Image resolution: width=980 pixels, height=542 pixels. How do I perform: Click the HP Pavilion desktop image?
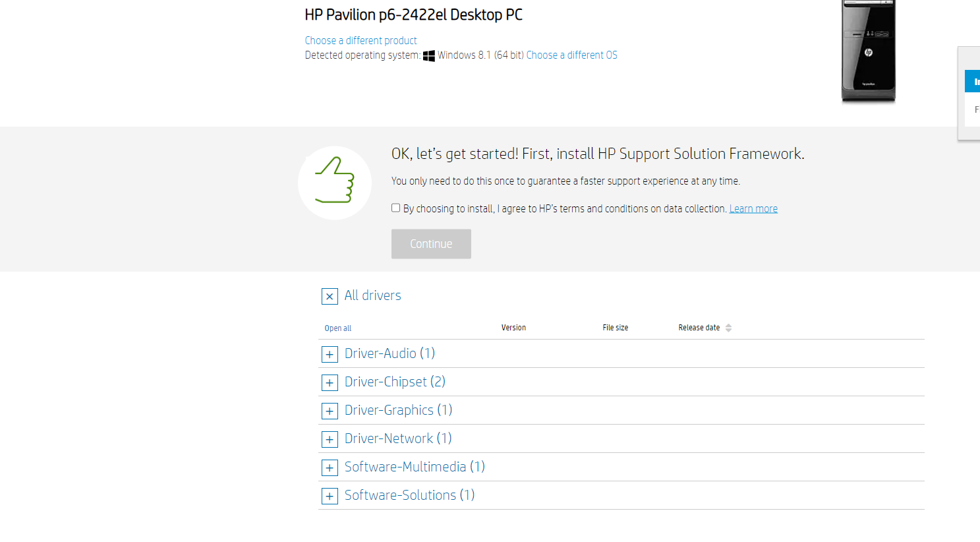[x=869, y=51]
